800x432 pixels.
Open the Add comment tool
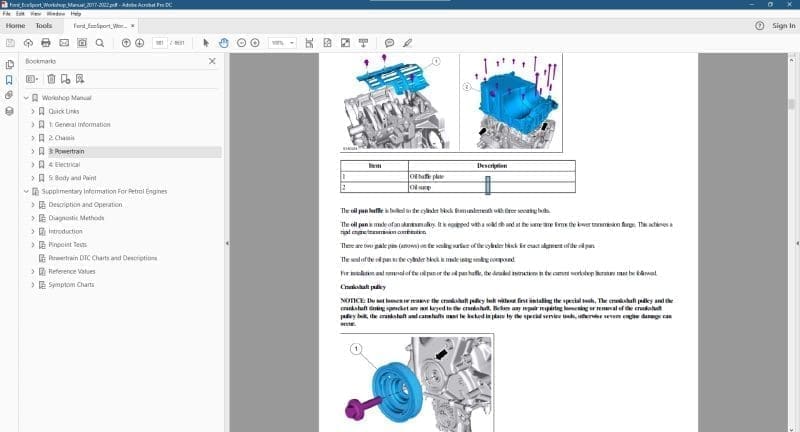click(389, 43)
